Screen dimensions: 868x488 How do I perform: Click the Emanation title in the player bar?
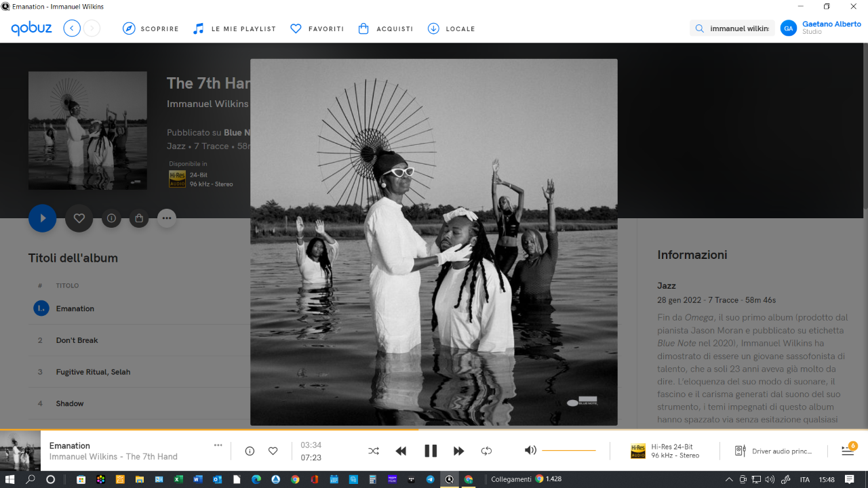pos(70,445)
